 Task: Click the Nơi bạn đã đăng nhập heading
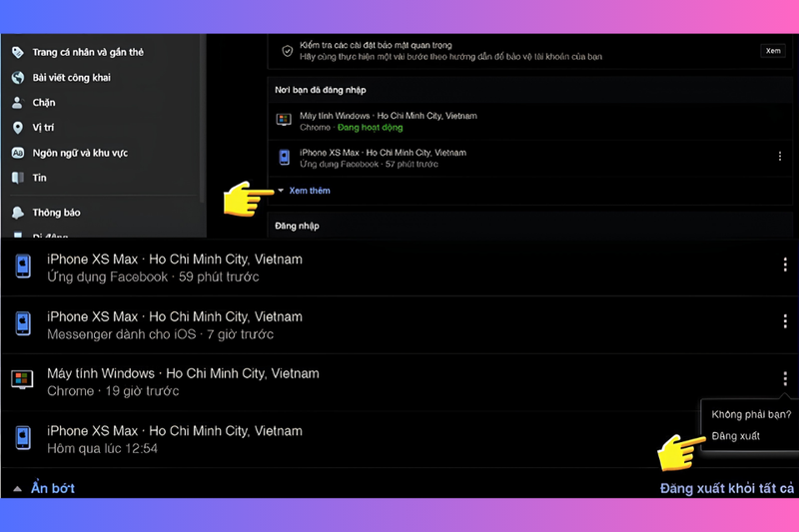point(321,90)
